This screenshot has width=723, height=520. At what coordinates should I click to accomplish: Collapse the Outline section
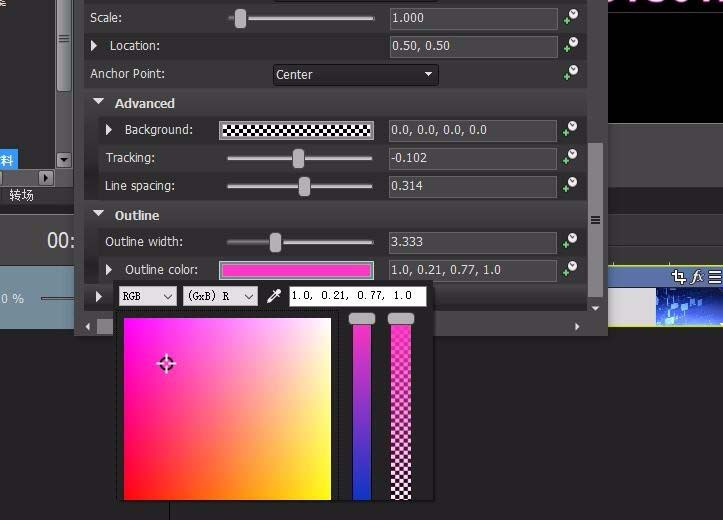click(x=99, y=215)
